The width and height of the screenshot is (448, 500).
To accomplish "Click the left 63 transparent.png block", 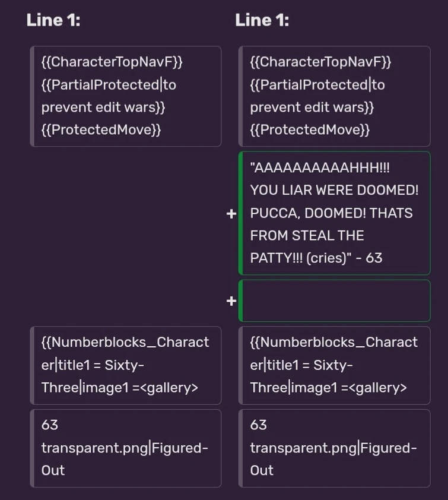I will coord(126,448).
